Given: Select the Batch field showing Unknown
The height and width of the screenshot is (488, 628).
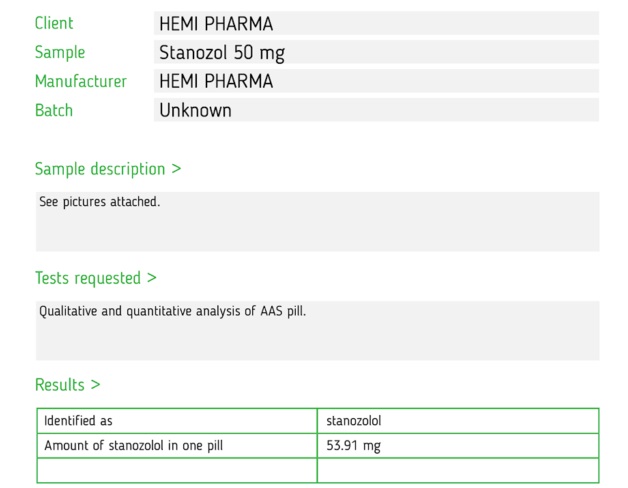Looking at the screenshot, I should 376,110.
